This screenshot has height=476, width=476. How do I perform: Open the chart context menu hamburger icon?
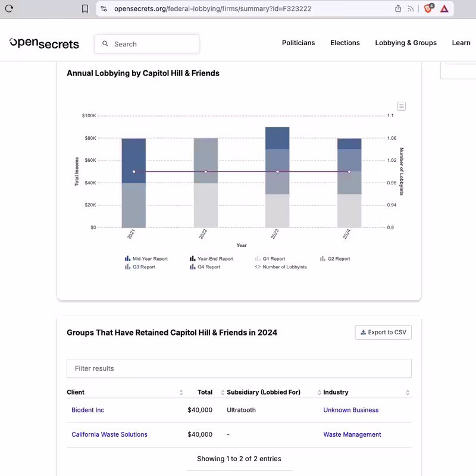(x=401, y=107)
